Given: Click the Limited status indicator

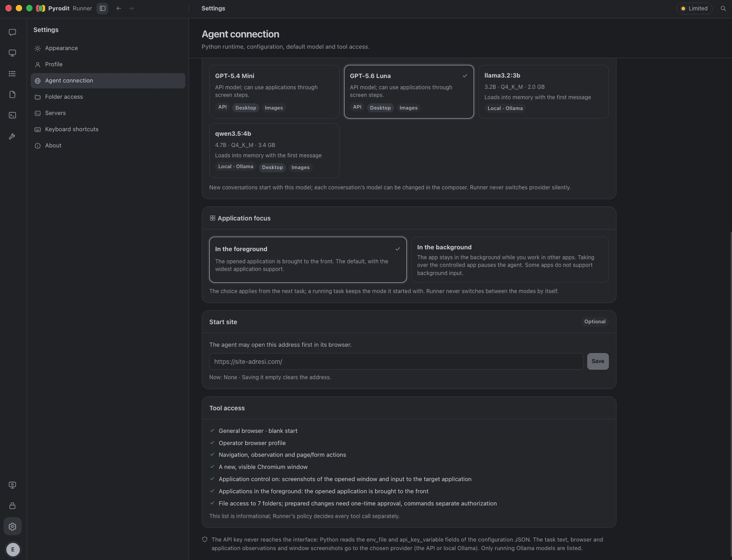Looking at the screenshot, I should [695, 9].
